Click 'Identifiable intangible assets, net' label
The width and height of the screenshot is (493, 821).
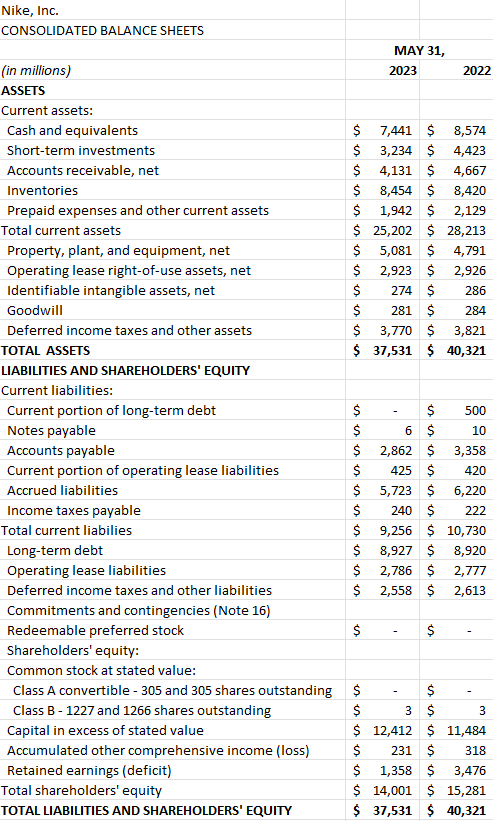point(111,290)
